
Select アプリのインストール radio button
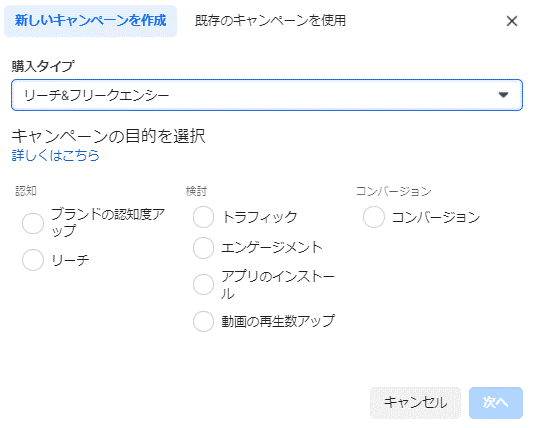point(203,284)
